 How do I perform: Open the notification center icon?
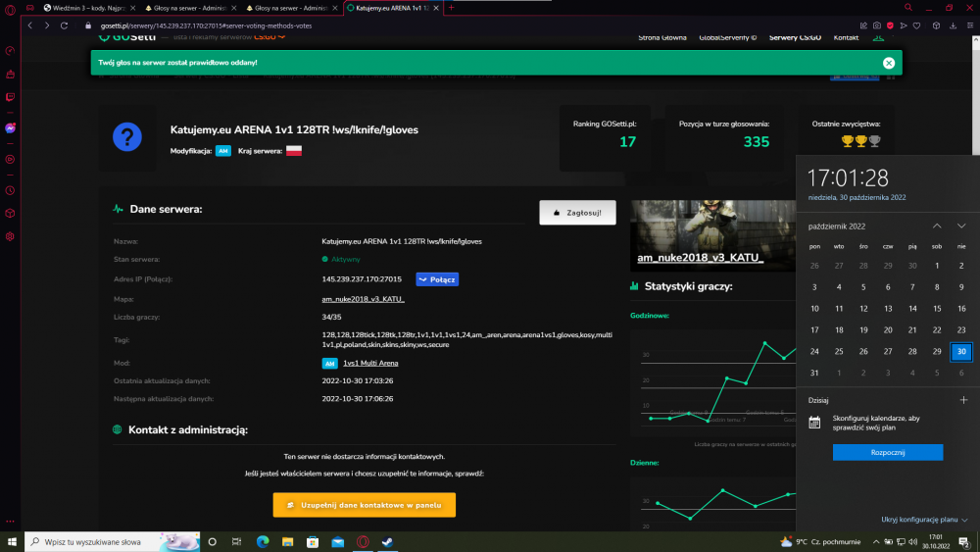pos(964,542)
